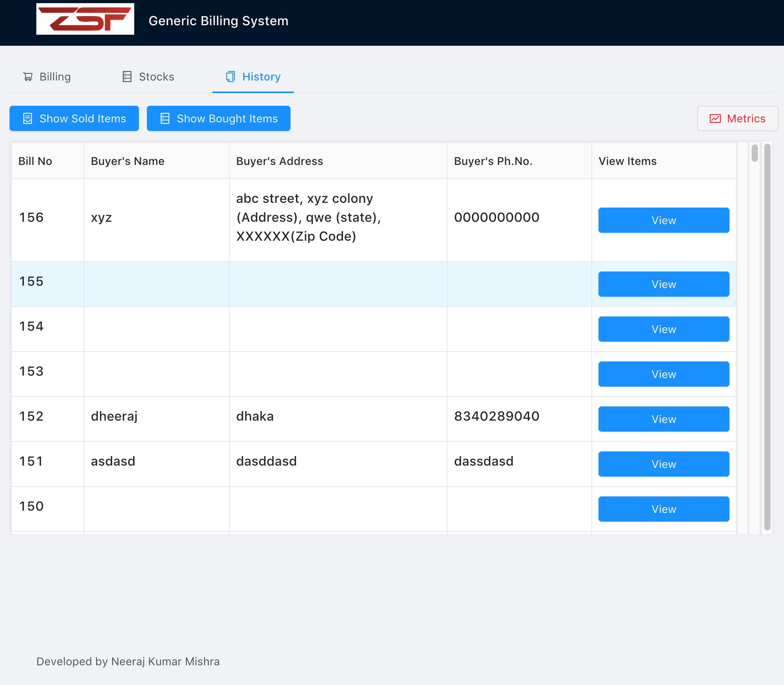
Task: Click the chart icon on Metrics button
Action: tap(715, 118)
